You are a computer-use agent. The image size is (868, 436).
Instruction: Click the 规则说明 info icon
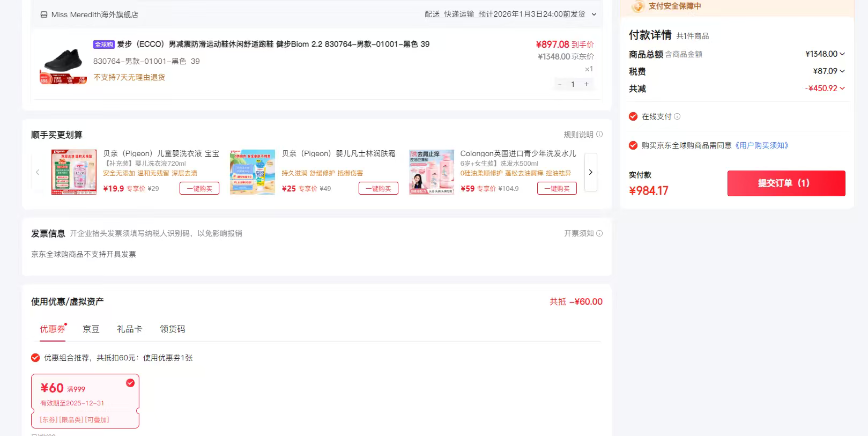599,135
